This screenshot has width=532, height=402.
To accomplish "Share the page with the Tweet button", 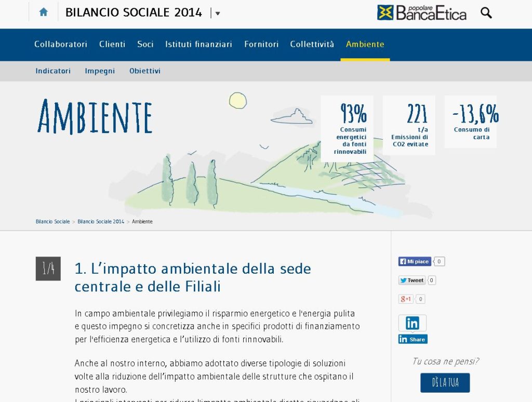I will 411,280.
